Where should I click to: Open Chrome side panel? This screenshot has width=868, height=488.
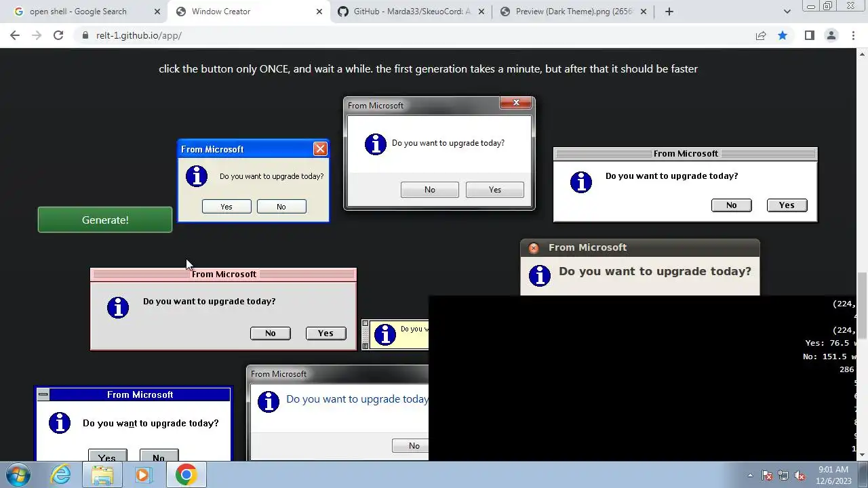[809, 35]
